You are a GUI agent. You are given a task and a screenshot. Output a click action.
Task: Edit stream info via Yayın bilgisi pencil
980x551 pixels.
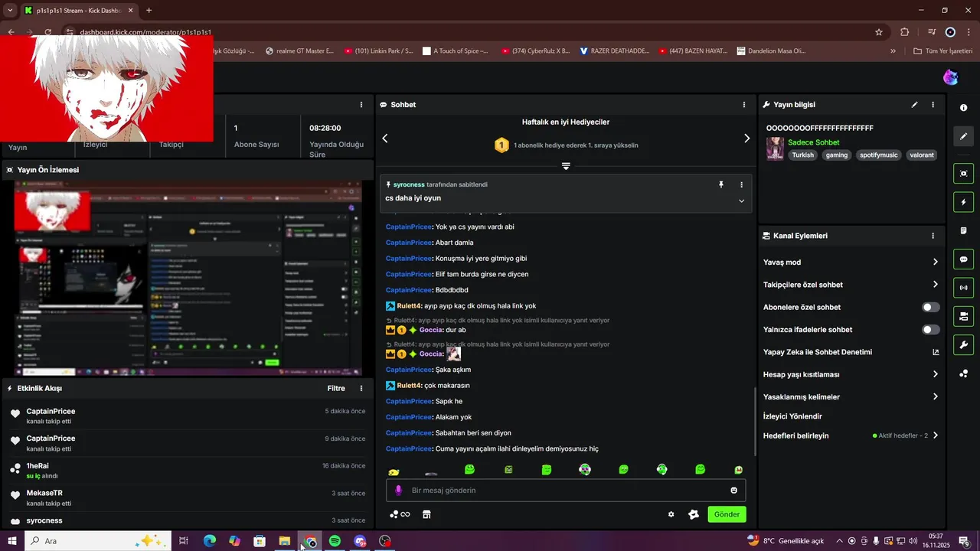coord(914,105)
